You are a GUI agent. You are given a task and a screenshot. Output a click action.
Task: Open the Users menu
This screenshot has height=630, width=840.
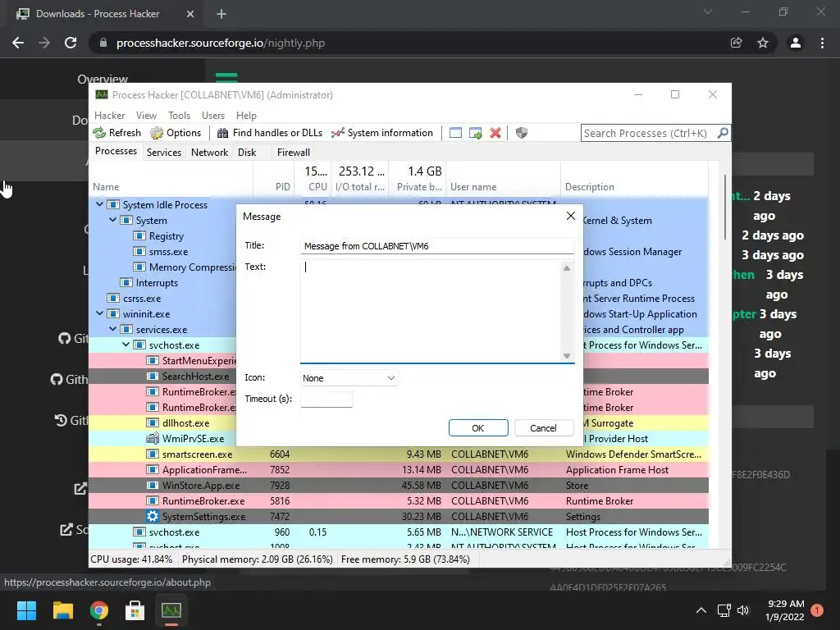[x=213, y=115]
